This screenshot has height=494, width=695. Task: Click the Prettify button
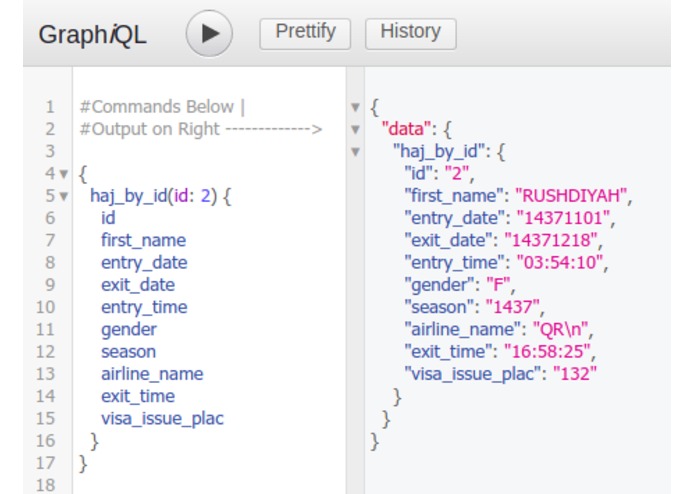pos(305,34)
